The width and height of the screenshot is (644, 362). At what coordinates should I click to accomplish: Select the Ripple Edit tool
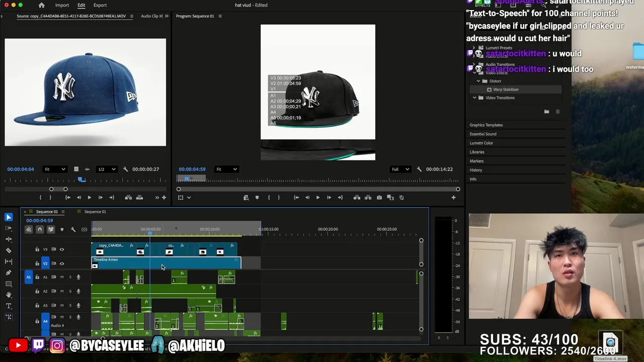pos(9,239)
